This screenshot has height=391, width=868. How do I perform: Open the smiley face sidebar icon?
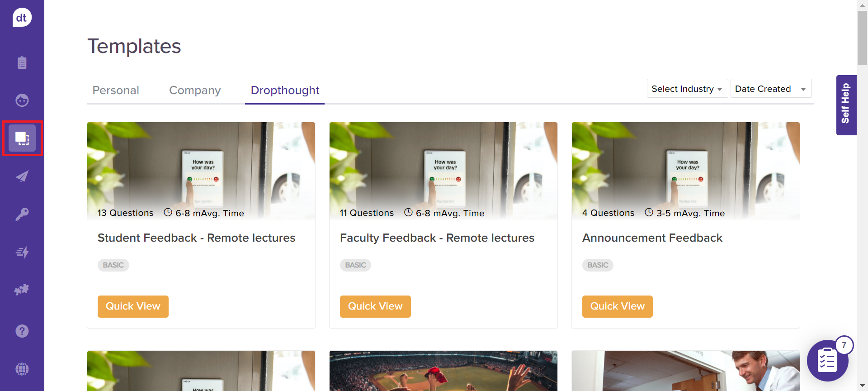22,100
